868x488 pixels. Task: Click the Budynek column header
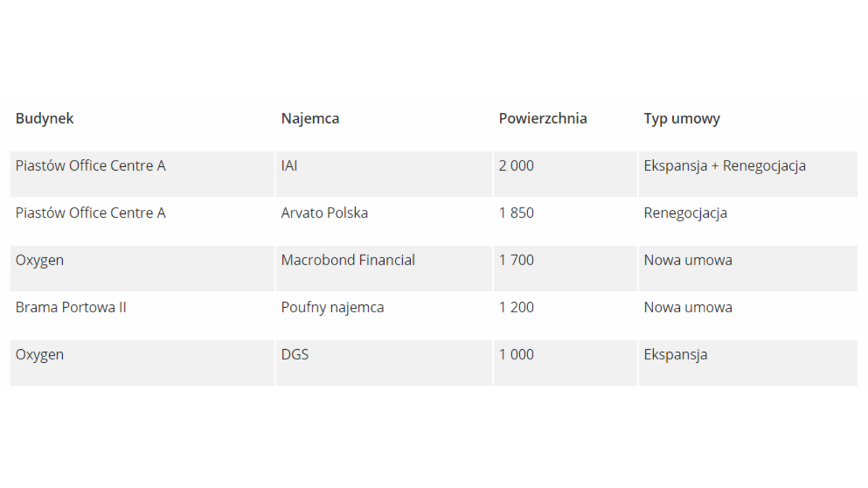coord(45,119)
